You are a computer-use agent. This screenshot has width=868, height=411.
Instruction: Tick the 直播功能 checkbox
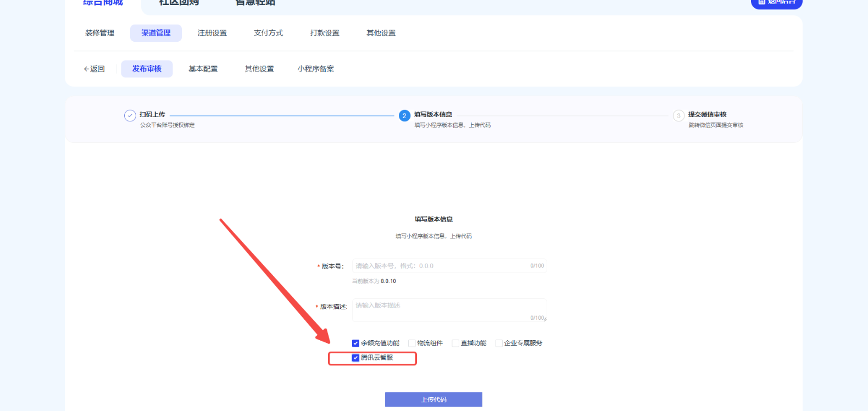point(455,343)
